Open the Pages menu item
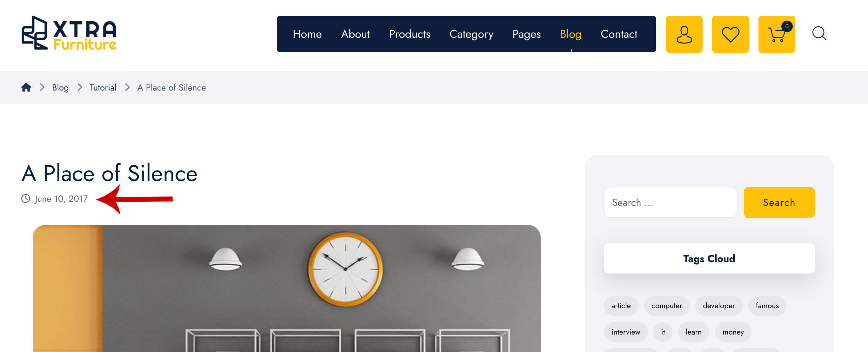 [526, 34]
